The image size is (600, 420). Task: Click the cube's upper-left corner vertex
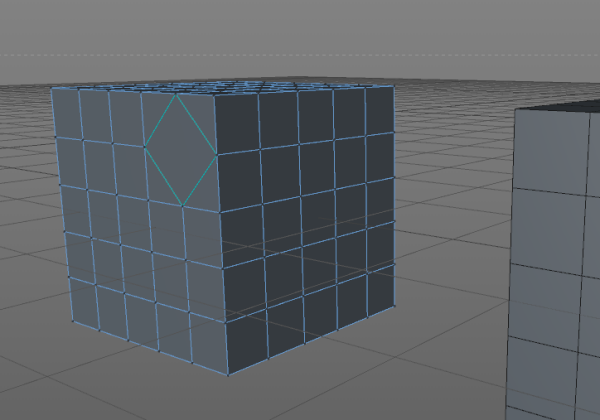(51, 88)
